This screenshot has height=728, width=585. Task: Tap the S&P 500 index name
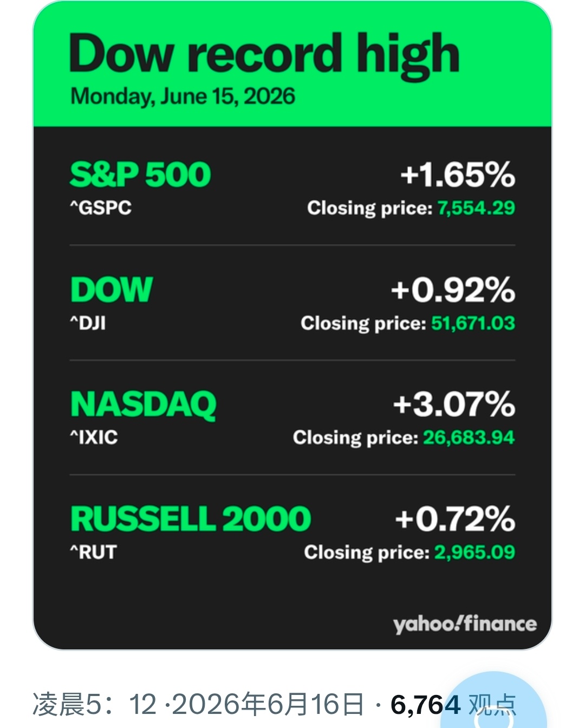pyautogui.click(x=140, y=175)
